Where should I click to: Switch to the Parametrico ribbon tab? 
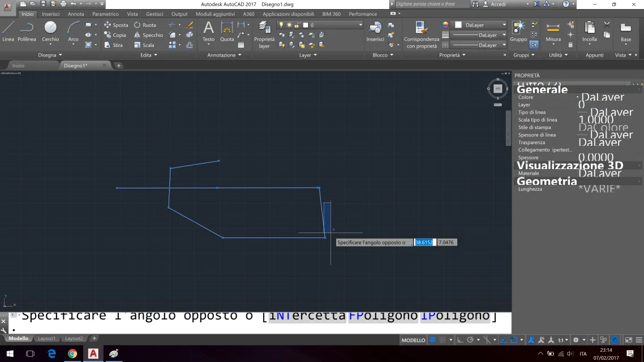pyautogui.click(x=106, y=14)
